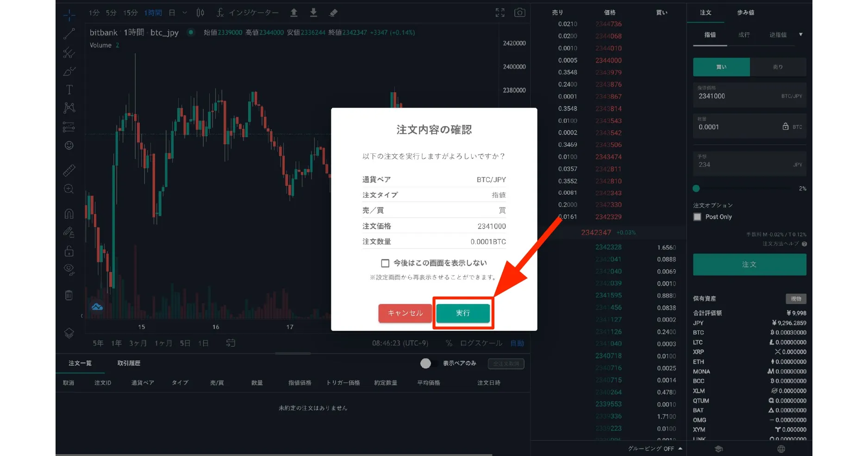Check the don't show this screen again box
The image size is (868, 456).
click(385, 263)
